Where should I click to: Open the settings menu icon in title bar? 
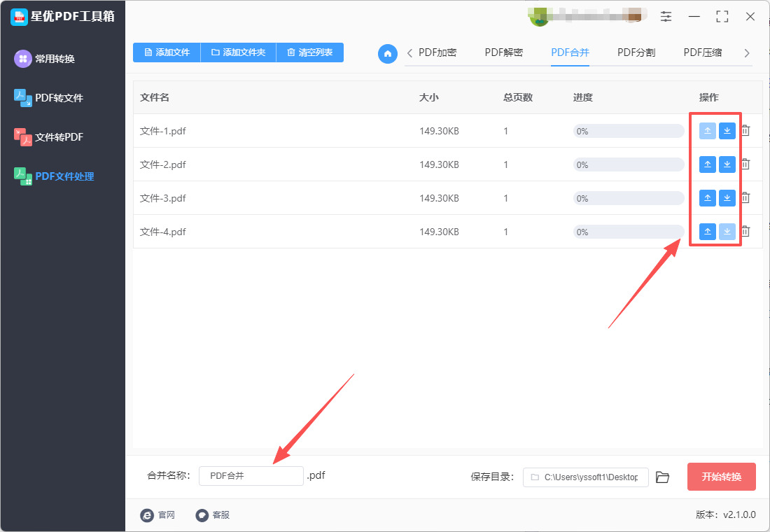pos(666,16)
